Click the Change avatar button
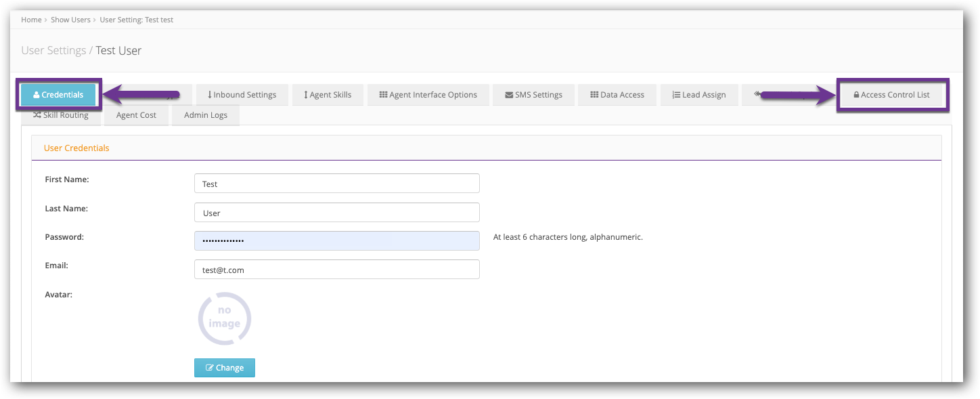Viewport: 980px width, 399px height. (225, 368)
